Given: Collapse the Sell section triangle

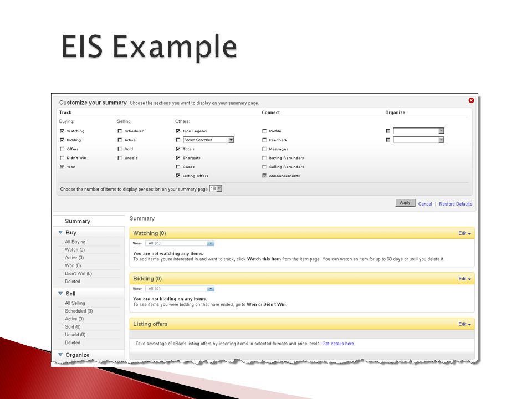Looking at the screenshot, I should tap(60, 294).
